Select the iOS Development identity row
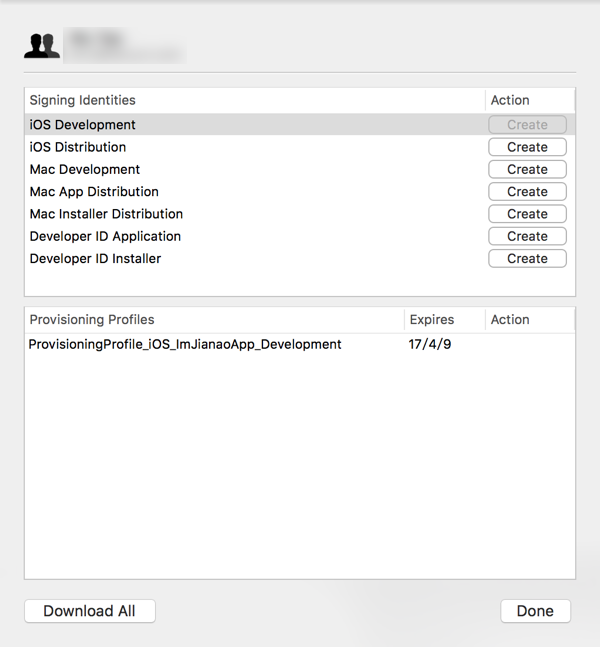This screenshot has height=647, width=600. tap(83, 125)
